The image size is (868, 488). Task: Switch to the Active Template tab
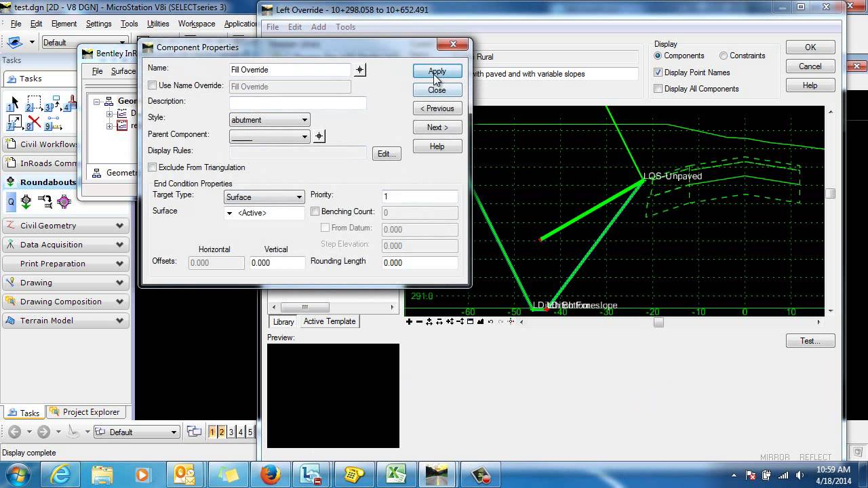pyautogui.click(x=330, y=322)
